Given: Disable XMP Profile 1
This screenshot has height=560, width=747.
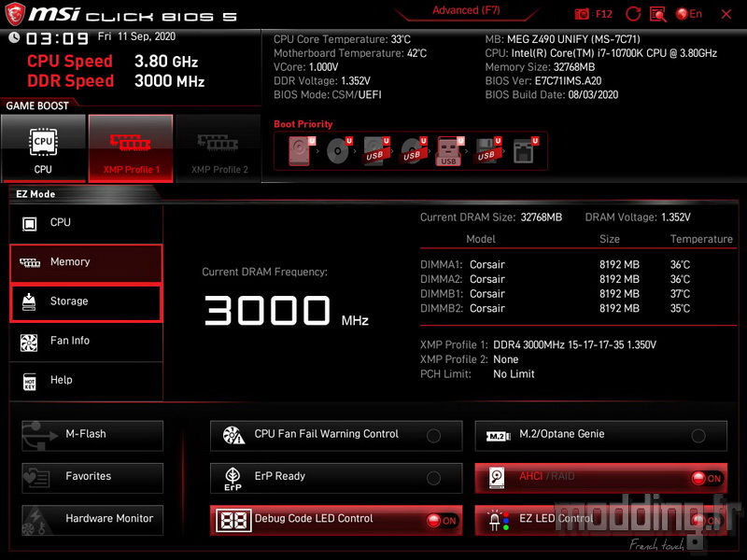Looking at the screenshot, I should pos(131,148).
